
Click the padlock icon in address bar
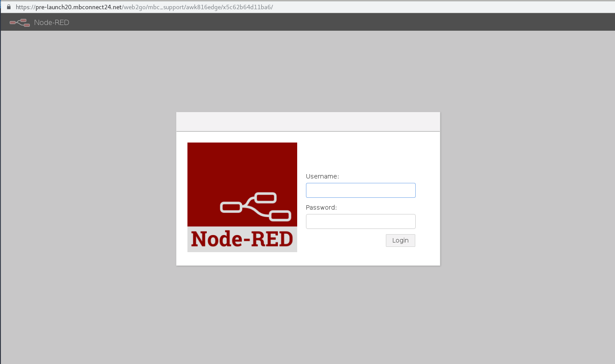click(8, 7)
